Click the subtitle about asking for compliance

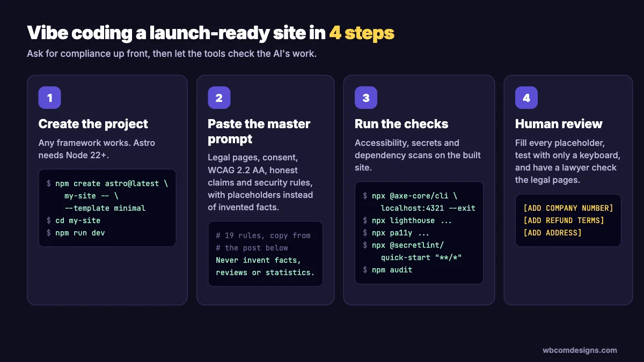(x=172, y=54)
